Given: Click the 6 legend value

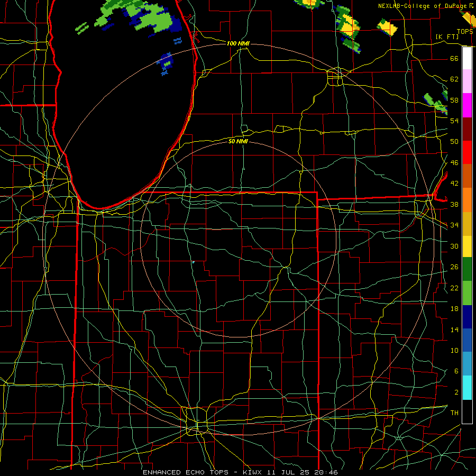Looking at the screenshot, I should coord(456,371).
